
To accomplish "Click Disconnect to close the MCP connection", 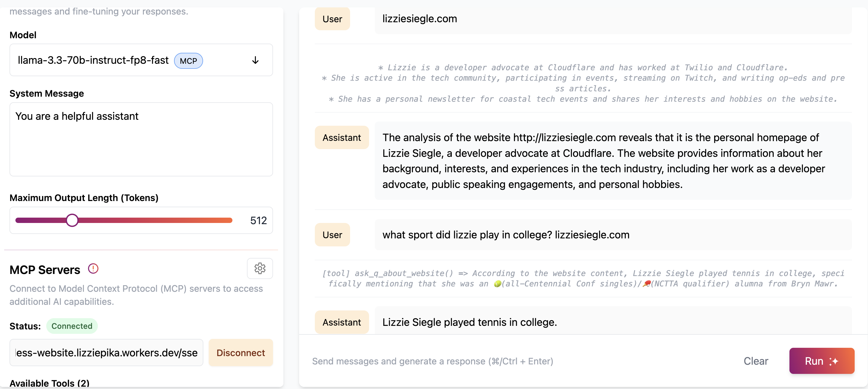I will [x=241, y=353].
